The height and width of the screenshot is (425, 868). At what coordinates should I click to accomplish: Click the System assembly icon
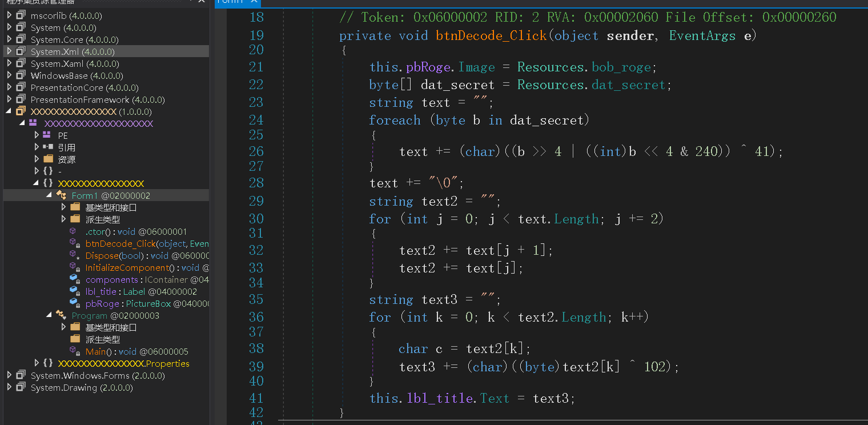[x=21, y=27]
